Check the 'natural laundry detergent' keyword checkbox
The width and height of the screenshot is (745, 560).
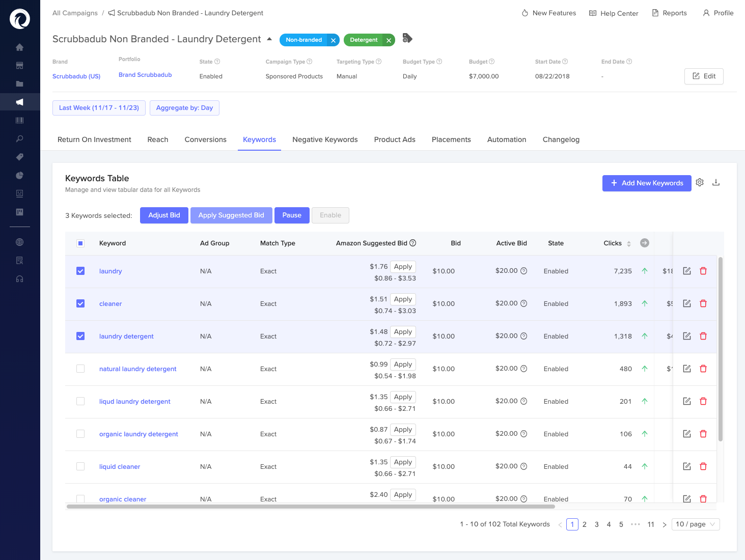[x=80, y=368]
